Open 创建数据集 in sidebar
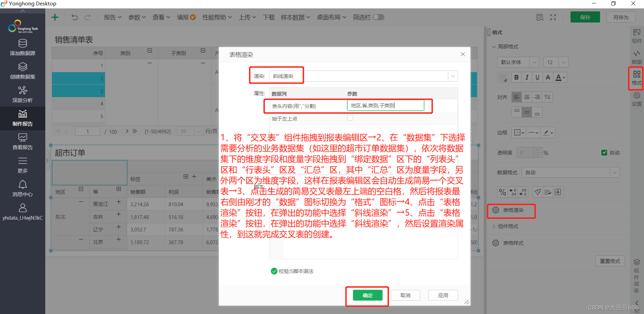Screen dimensions: 644x314 pyautogui.click(x=22, y=71)
